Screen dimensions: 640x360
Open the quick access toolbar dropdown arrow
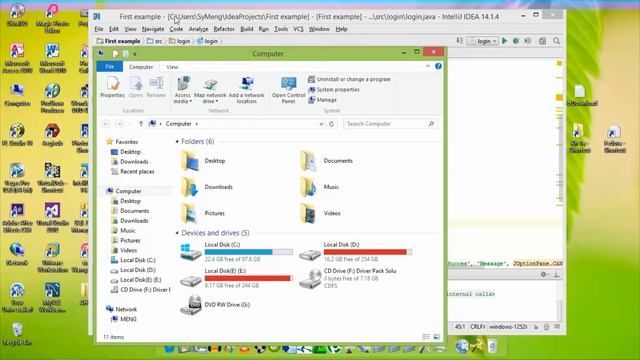pyautogui.click(x=135, y=53)
